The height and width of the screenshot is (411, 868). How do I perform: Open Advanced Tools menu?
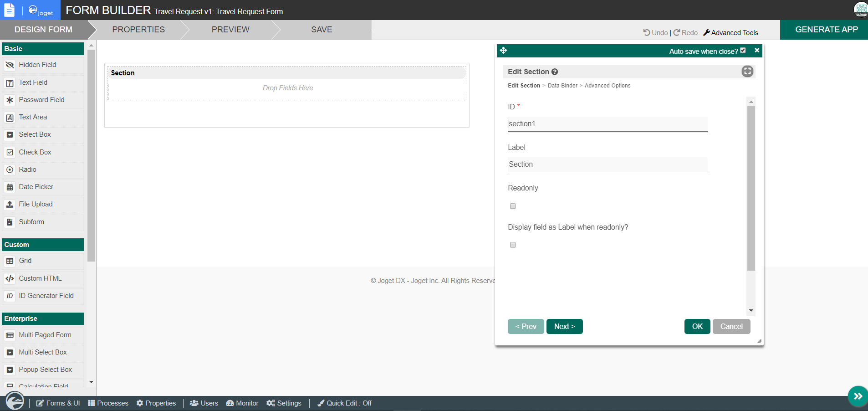730,33
